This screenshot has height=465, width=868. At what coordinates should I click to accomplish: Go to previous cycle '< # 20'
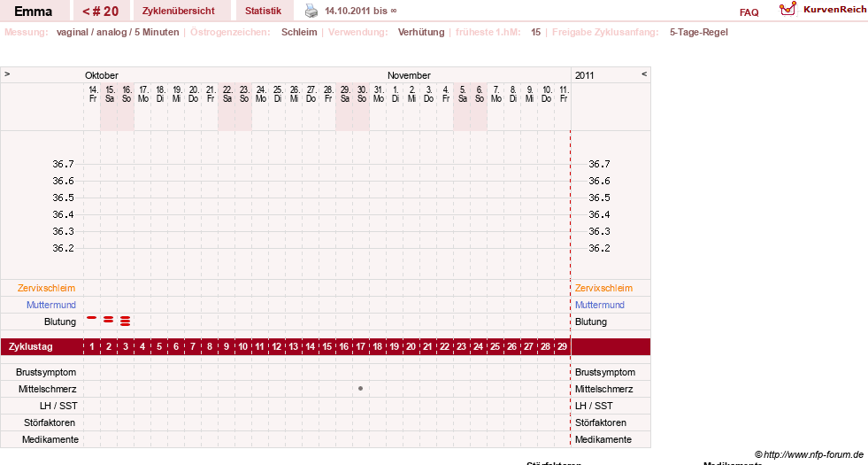click(101, 12)
